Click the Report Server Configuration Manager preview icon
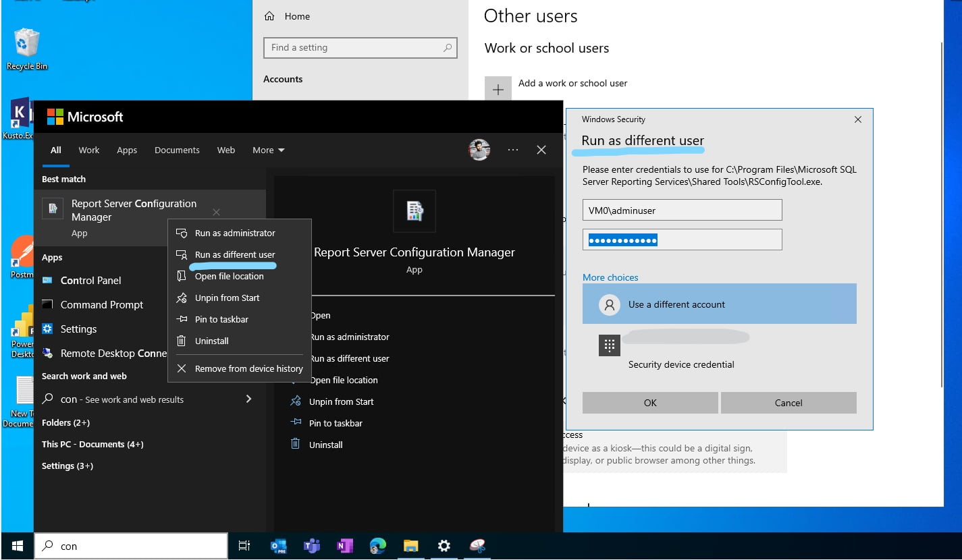 pos(415,211)
